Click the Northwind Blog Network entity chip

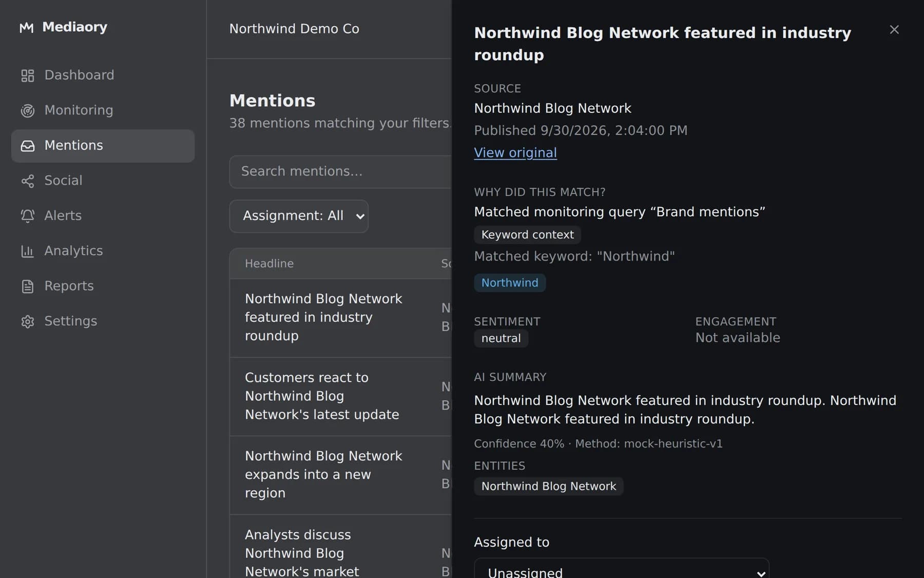pos(549,487)
